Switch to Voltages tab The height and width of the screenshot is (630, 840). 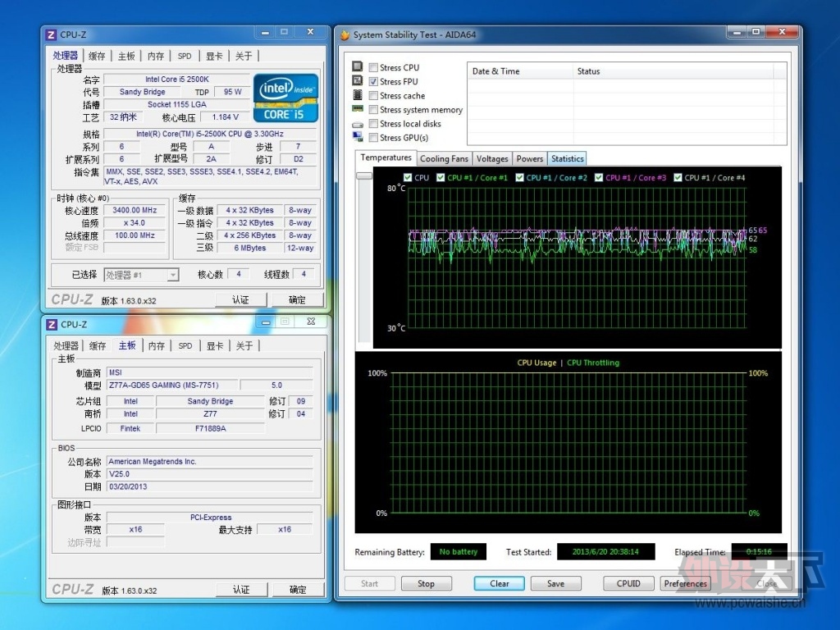[x=492, y=158]
